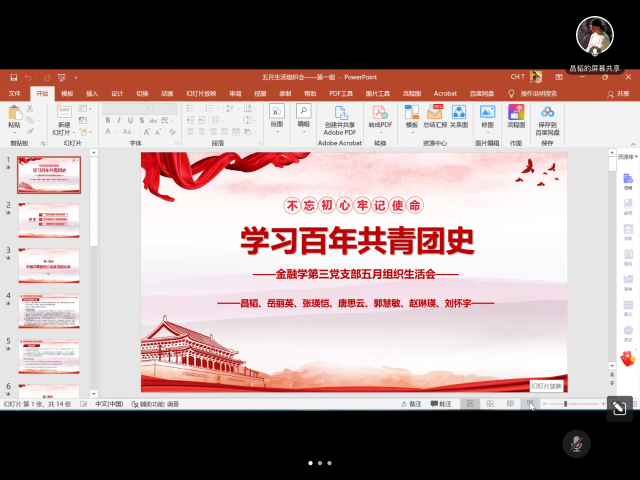Click the Save icon in quick access toolbar
Viewport: 640px width, 480px height.
pyautogui.click(x=13, y=77)
